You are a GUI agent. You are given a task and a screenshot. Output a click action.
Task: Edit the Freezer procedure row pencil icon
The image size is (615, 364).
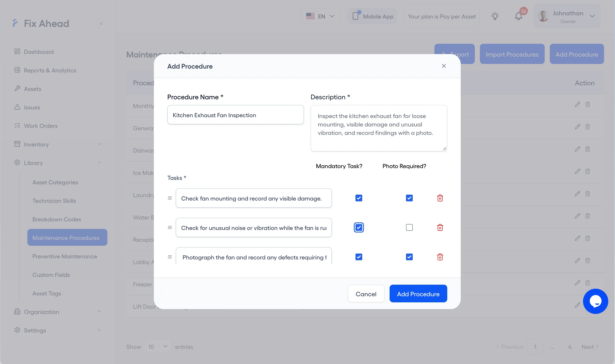click(577, 283)
